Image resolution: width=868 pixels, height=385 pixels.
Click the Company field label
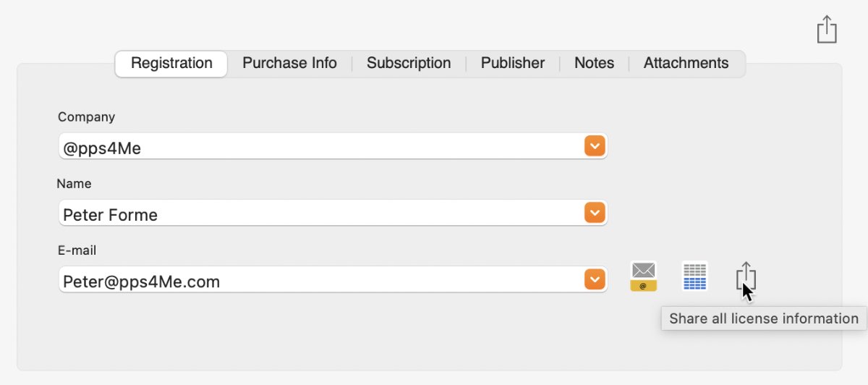point(86,117)
